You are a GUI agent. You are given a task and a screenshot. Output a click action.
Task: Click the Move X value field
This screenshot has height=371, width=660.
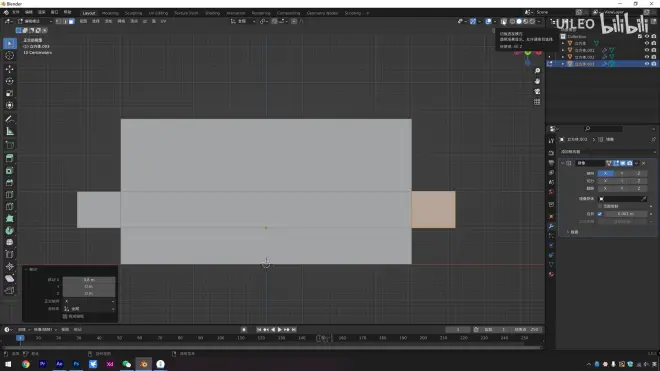(89, 280)
